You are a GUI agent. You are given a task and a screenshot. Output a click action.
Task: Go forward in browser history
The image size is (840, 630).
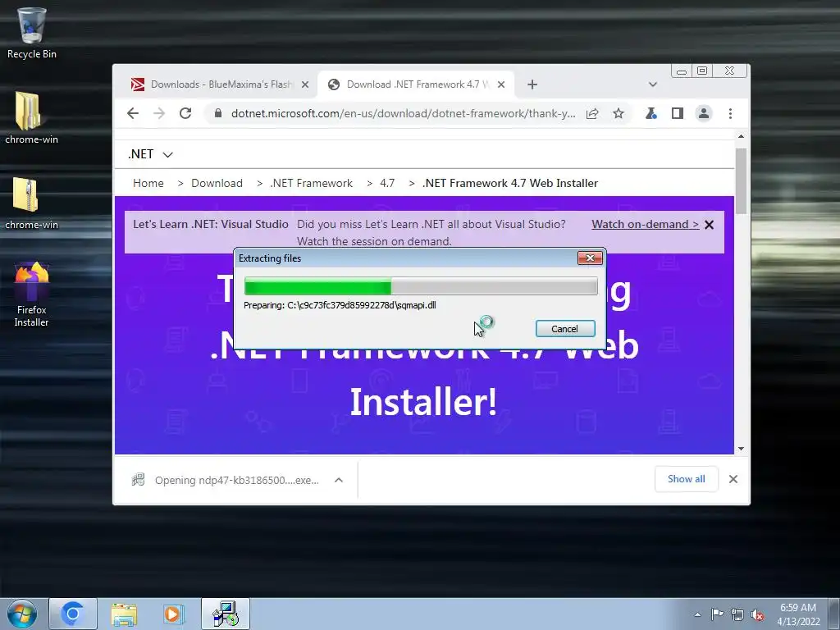pos(159,113)
